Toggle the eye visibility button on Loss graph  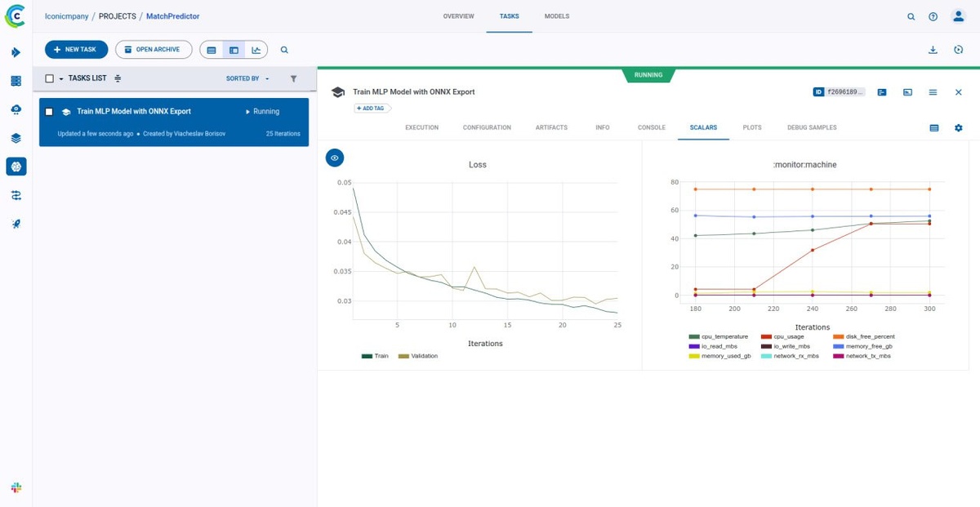[335, 158]
